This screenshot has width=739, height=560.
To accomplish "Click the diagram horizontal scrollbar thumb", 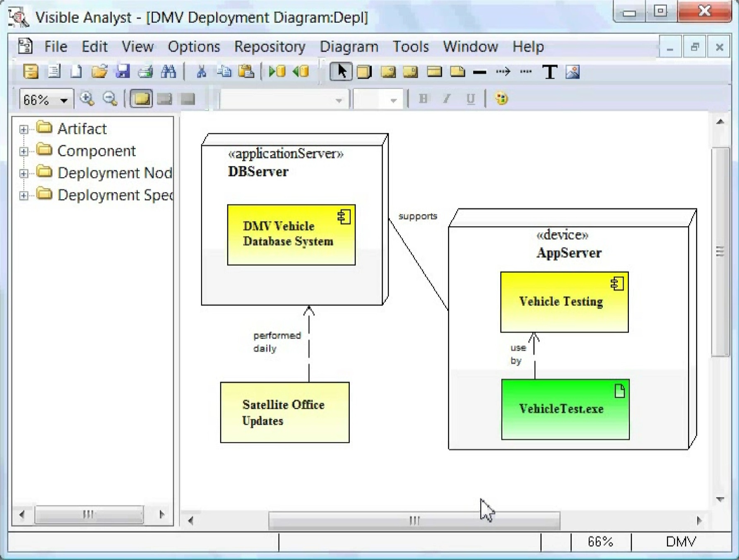I will coord(414,520).
